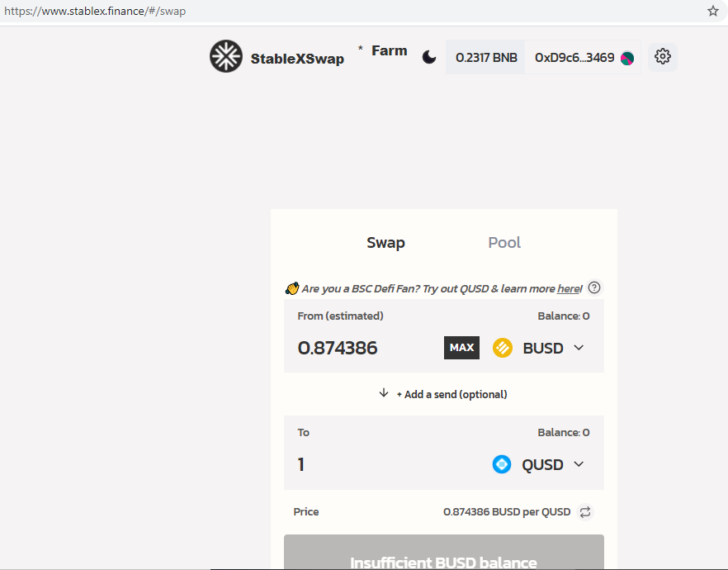728x570 pixels.
Task: Click the BUSD token label
Action: 543,349
